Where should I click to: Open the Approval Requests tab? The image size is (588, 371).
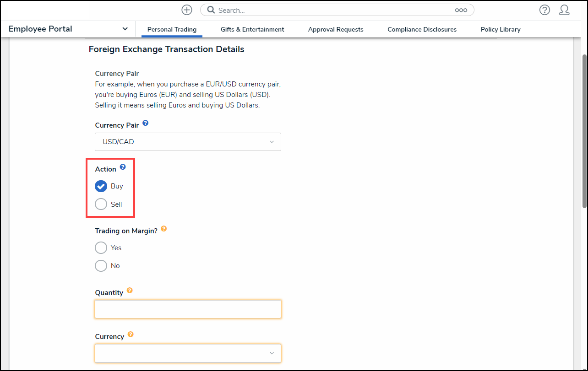pos(336,29)
